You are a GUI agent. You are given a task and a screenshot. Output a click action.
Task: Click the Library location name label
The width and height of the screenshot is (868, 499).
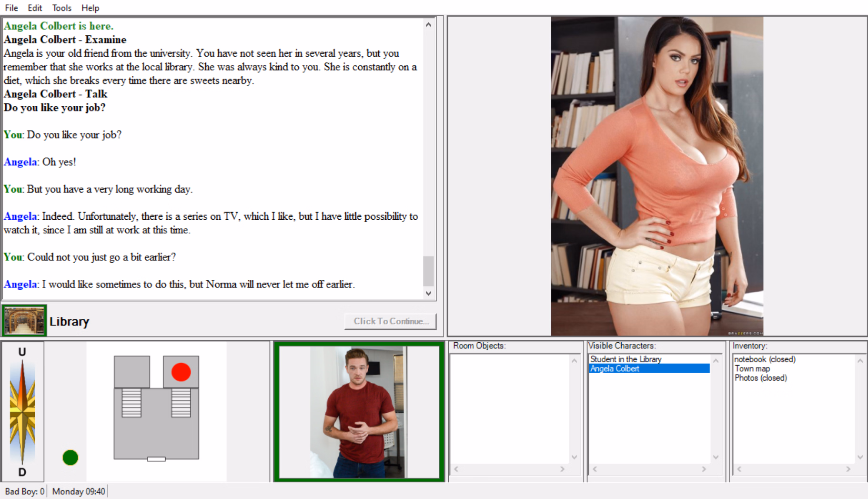pyautogui.click(x=70, y=322)
